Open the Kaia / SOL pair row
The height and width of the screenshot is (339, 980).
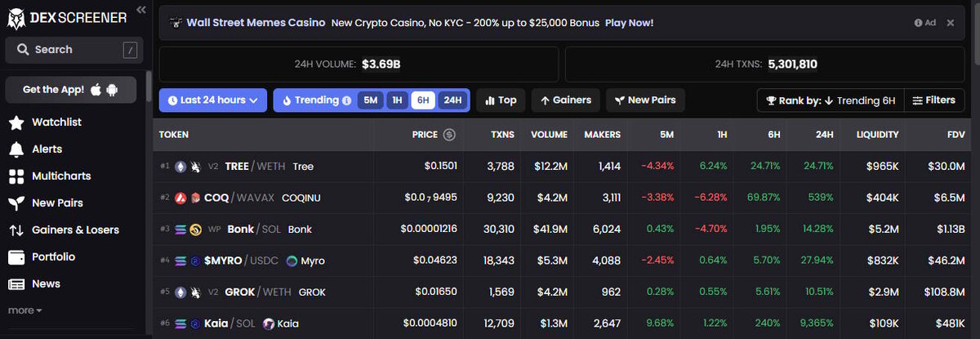click(563, 324)
